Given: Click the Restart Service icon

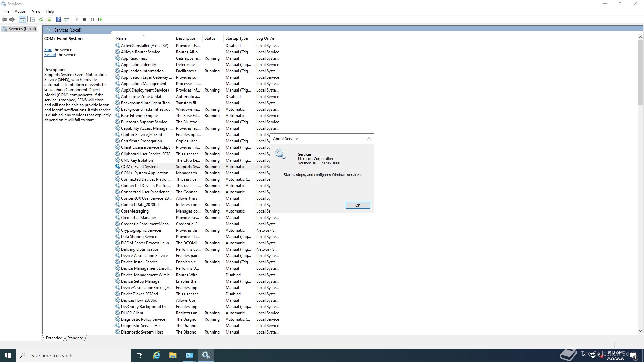Looking at the screenshot, I should pos(100,19).
